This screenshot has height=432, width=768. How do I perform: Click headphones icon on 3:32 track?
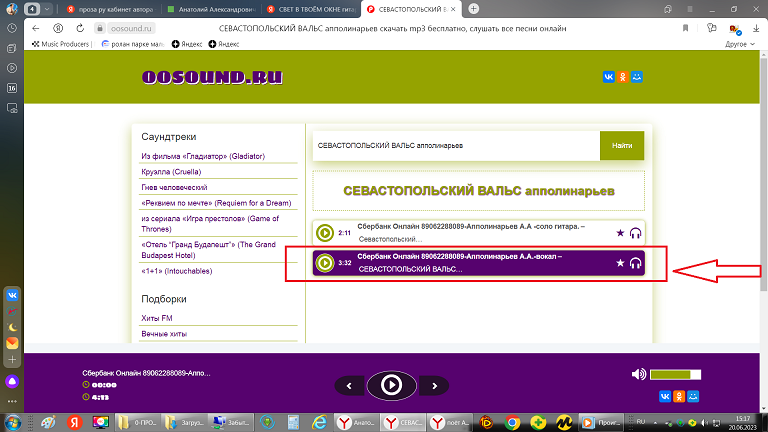tap(635, 264)
